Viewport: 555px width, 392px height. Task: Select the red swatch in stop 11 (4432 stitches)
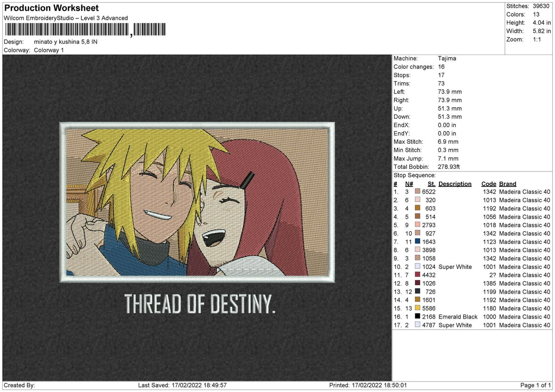[x=418, y=275]
